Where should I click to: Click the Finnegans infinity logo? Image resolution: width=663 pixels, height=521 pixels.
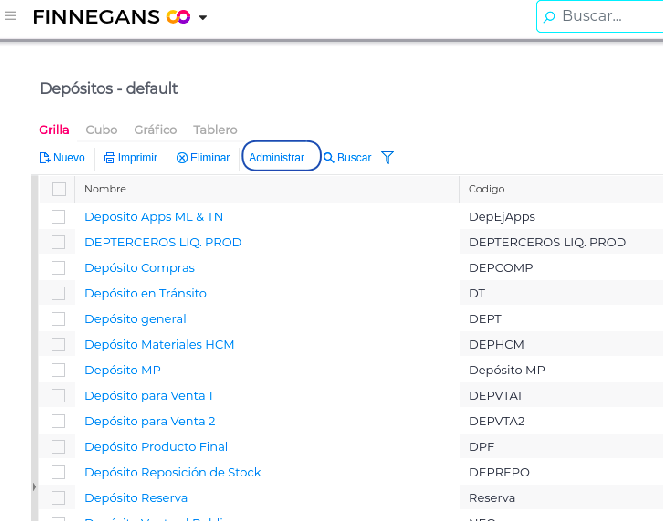[x=178, y=17]
